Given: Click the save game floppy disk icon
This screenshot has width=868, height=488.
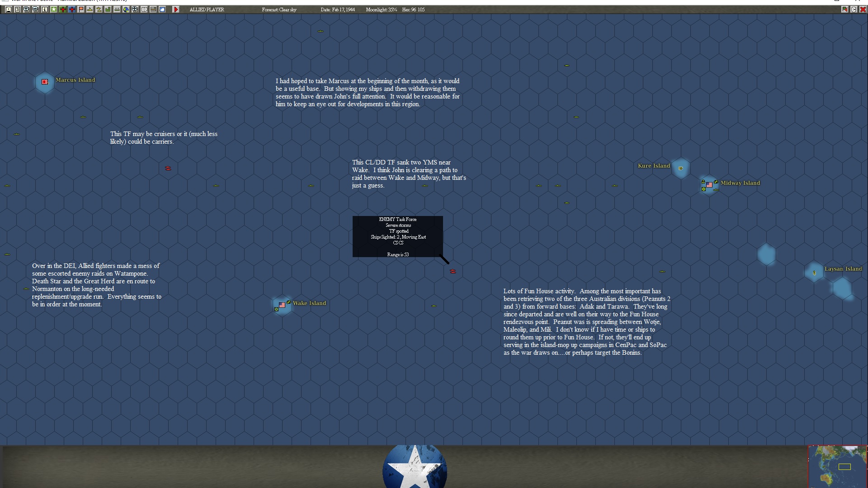Looking at the screenshot, I should [x=9, y=9].
